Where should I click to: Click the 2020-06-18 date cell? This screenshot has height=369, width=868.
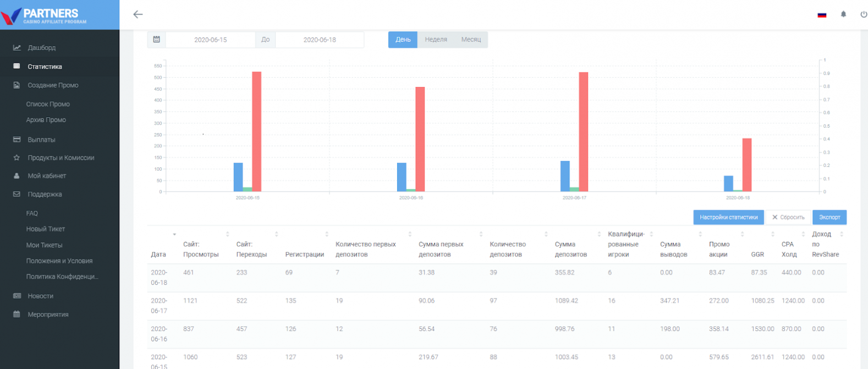[159, 278]
